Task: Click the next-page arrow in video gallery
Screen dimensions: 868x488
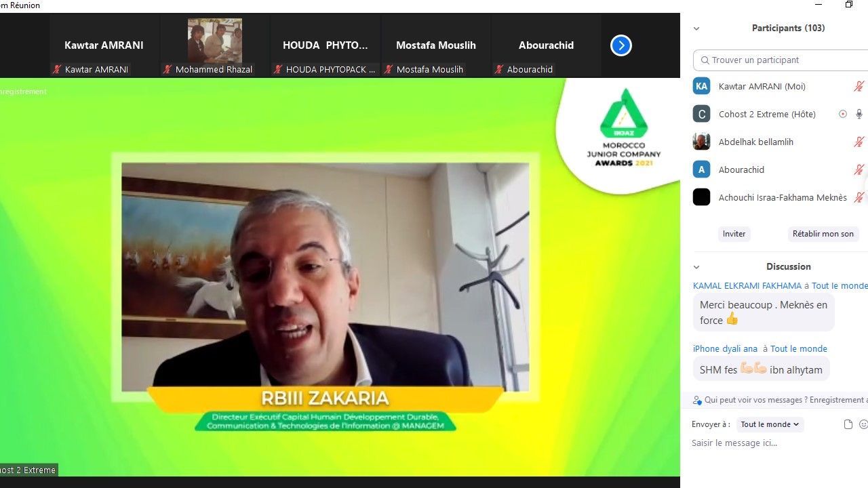Action: point(620,45)
